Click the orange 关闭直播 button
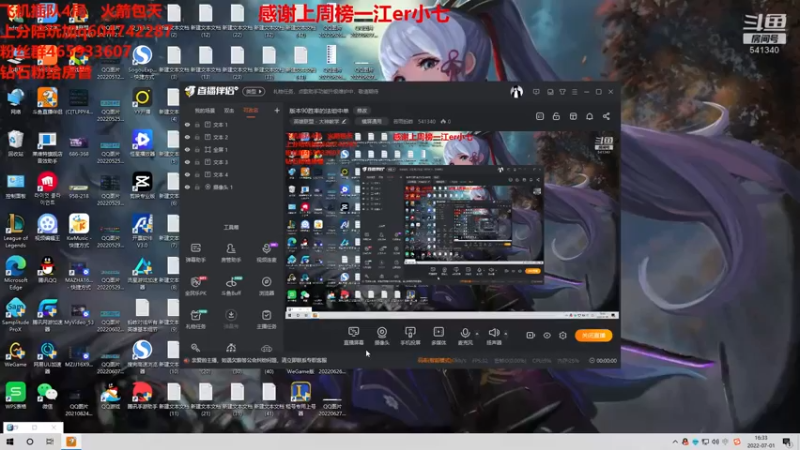The image size is (800, 450). pos(593,335)
